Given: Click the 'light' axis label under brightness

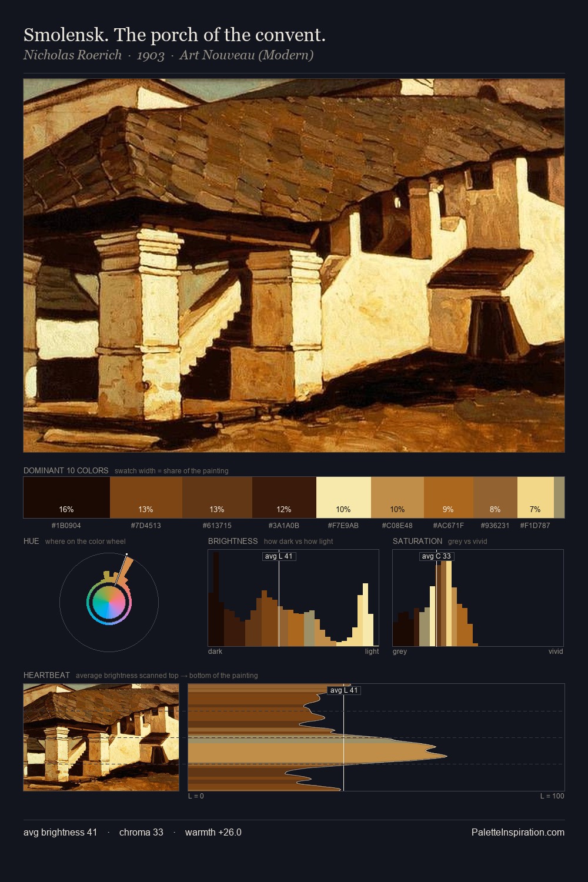Looking at the screenshot, I should (372, 652).
